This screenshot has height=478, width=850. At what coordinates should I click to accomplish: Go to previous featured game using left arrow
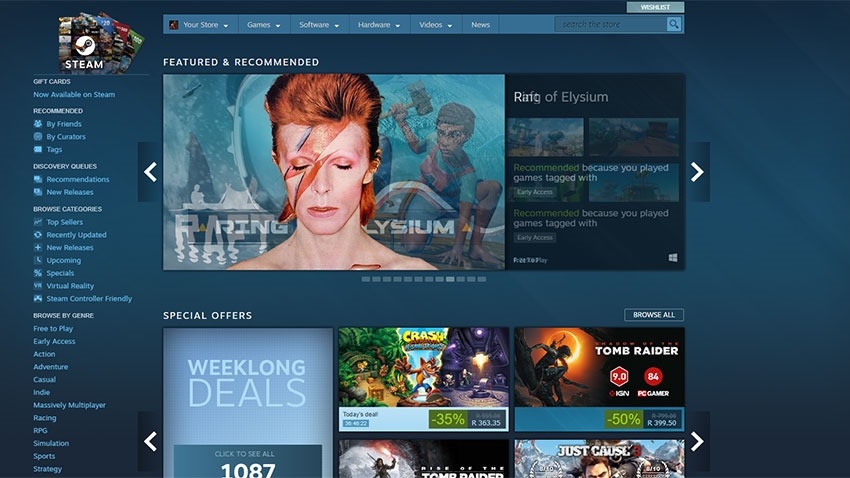point(150,172)
